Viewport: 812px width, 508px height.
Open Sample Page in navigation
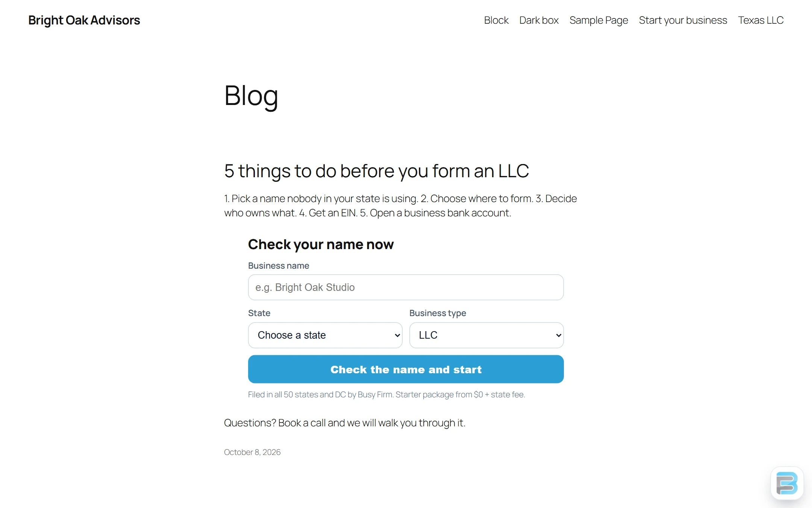(x=598, y=20)
